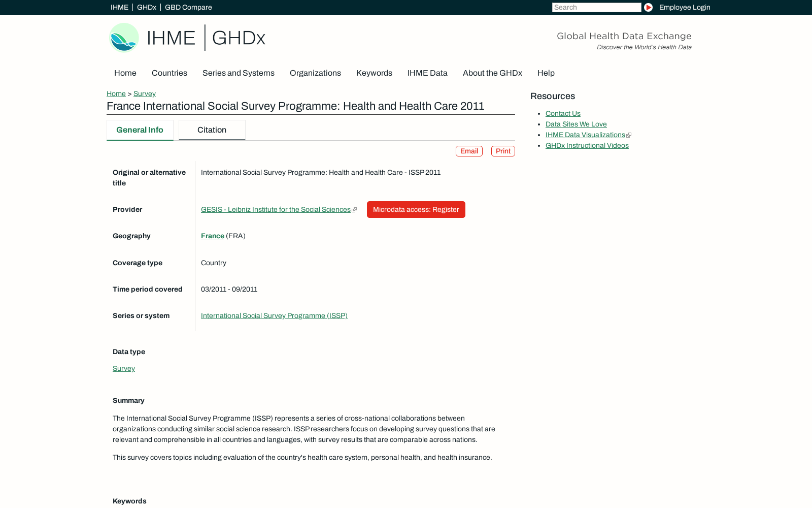This screenshot has height=508, width=812.
Task: Open the Survey data type link
Action: pos(124,368)
